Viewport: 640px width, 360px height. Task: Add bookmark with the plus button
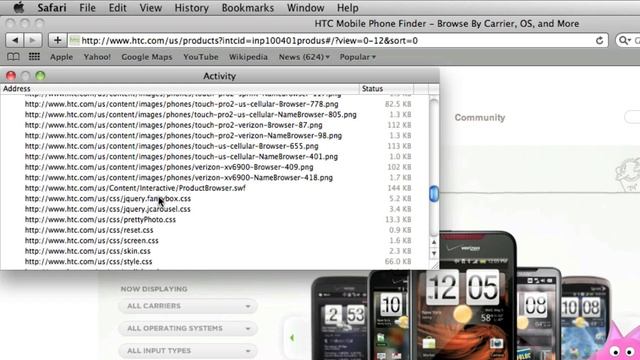pos(58,40)
